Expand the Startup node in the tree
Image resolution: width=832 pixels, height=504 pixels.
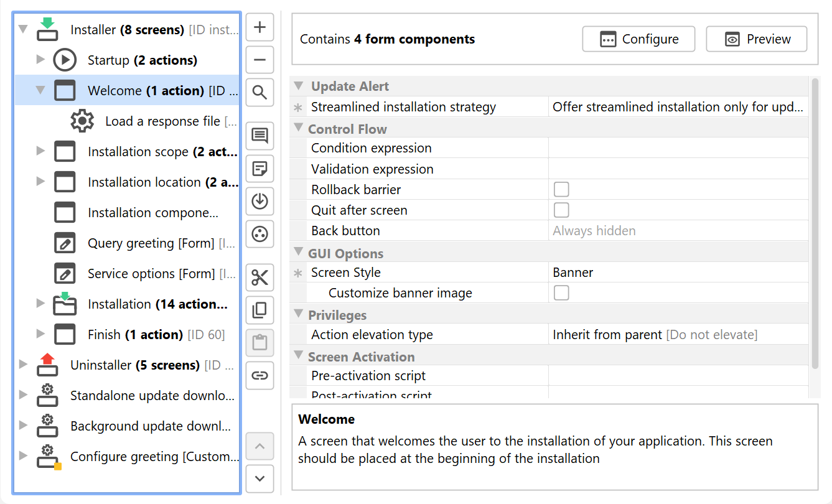40,60
